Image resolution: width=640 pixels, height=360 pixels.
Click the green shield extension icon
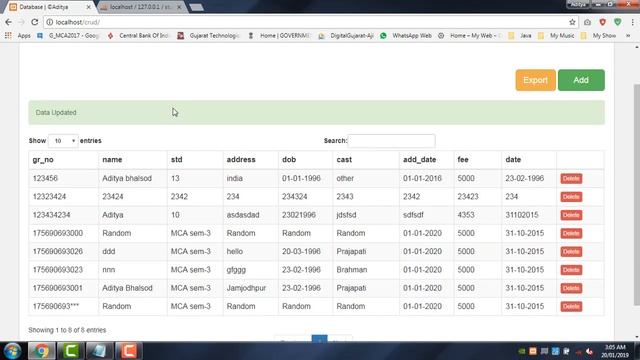click(x=618, y=22)
